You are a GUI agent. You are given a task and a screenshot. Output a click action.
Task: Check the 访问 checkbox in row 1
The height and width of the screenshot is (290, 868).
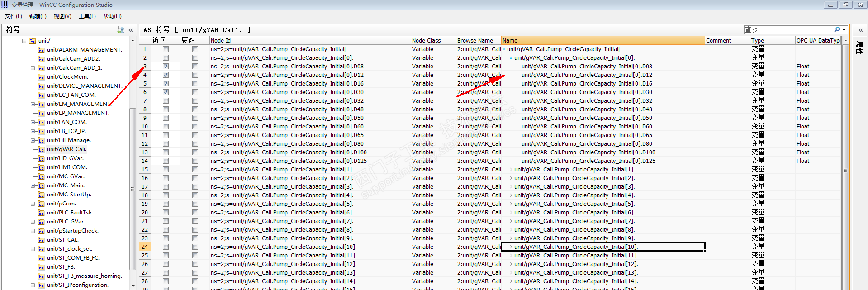click(166, 49)
